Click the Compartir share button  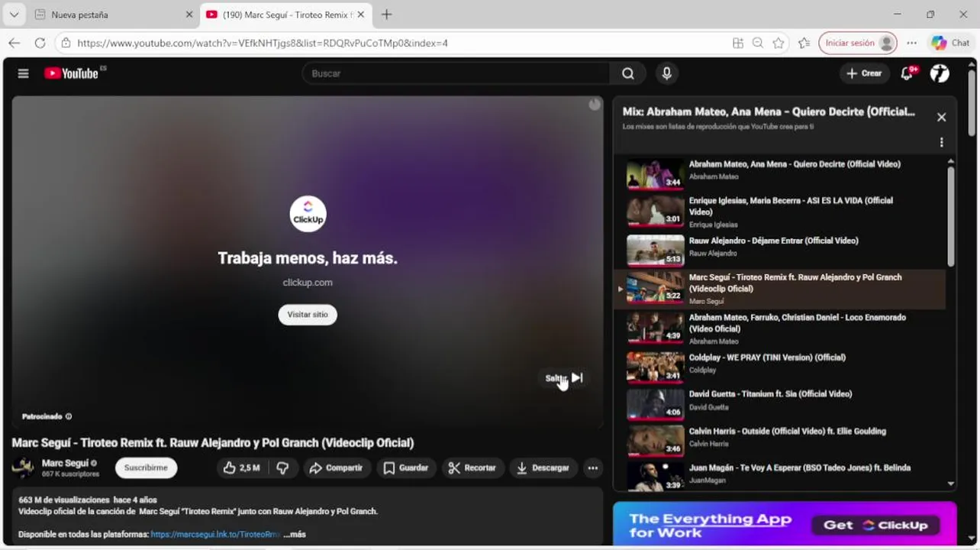(336, 467)
